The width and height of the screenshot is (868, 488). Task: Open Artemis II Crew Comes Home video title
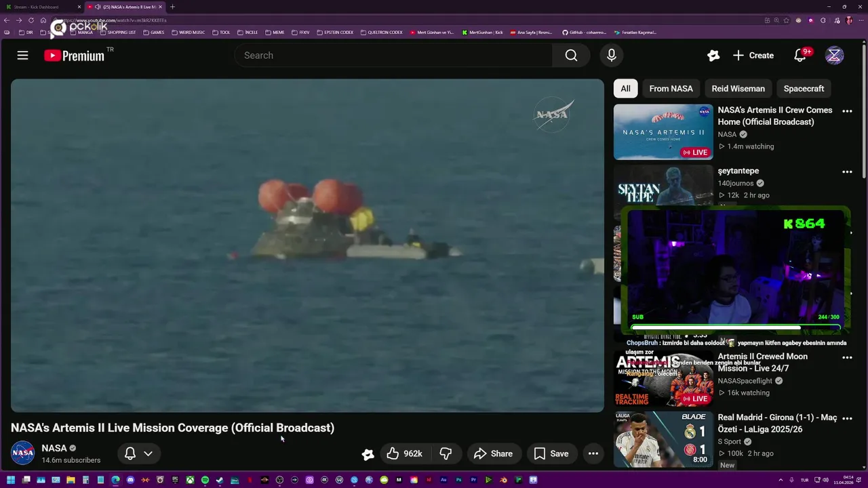[775, 116]
